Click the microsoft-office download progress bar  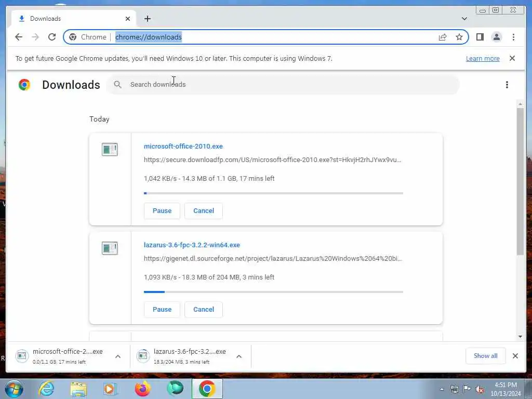(273, 193)
